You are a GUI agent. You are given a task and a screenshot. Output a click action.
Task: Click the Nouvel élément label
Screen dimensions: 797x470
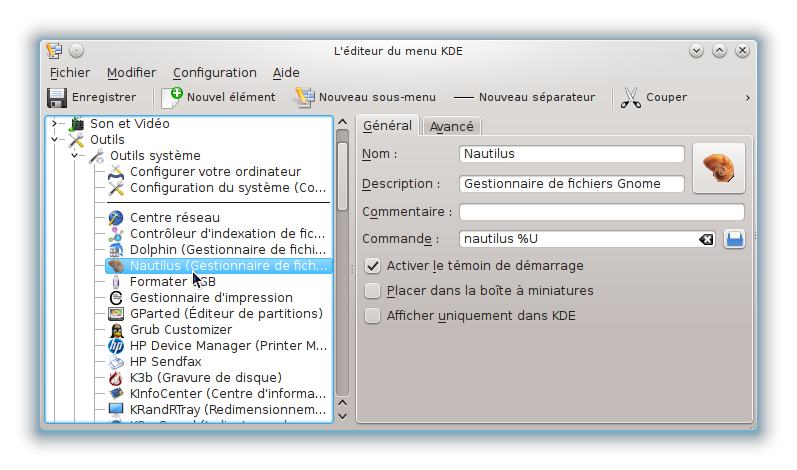tap(231, 97)
